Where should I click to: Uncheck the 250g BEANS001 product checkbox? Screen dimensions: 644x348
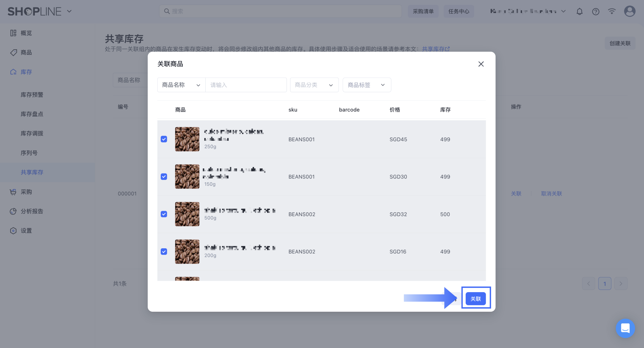[164, 139]
